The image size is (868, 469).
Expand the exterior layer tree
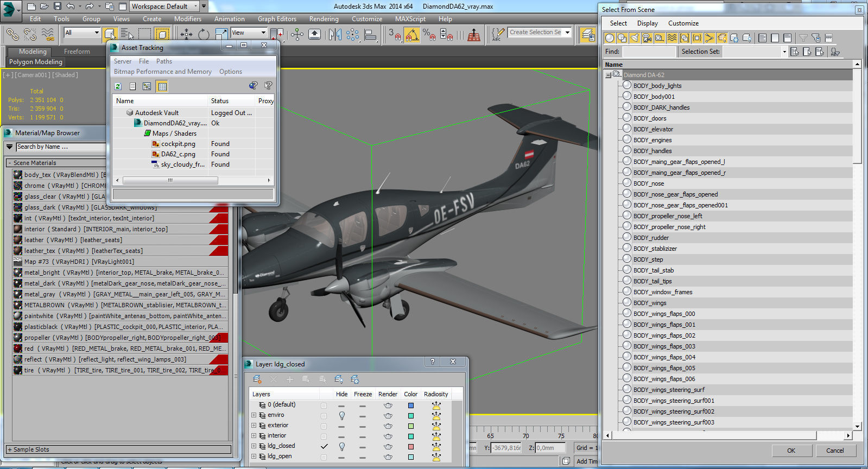254,425
